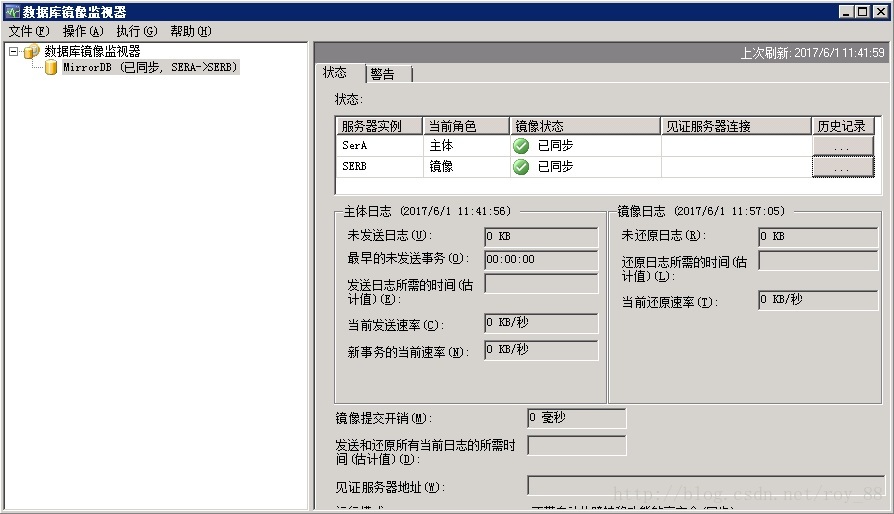This screenshot has height=514, width=894.
Task: Click the 服务器实例 column header
Action: point(379,126)
